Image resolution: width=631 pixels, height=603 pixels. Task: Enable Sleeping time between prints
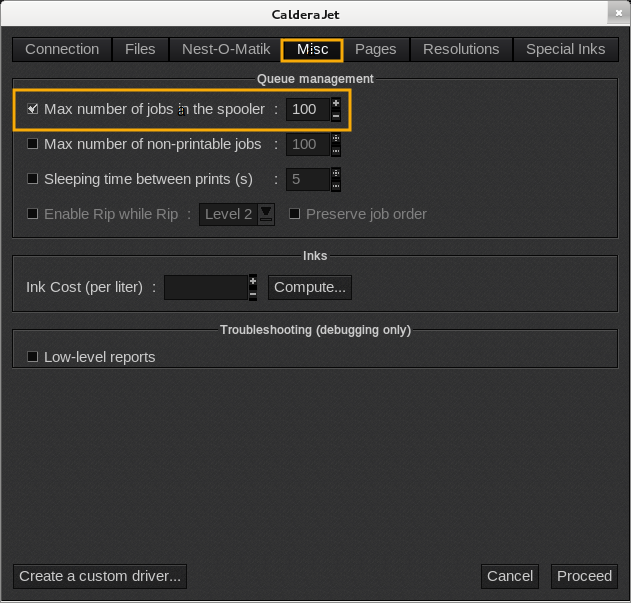(33, 179)
